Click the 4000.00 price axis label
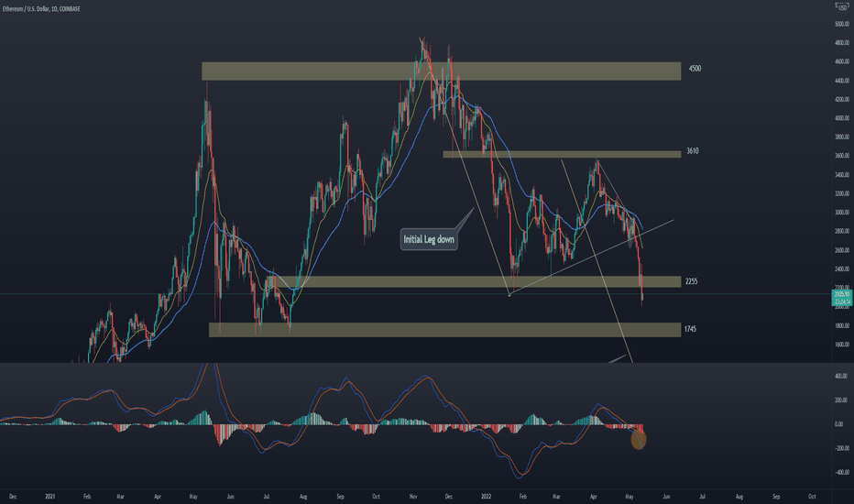854x504 pixels. (841, 118)
